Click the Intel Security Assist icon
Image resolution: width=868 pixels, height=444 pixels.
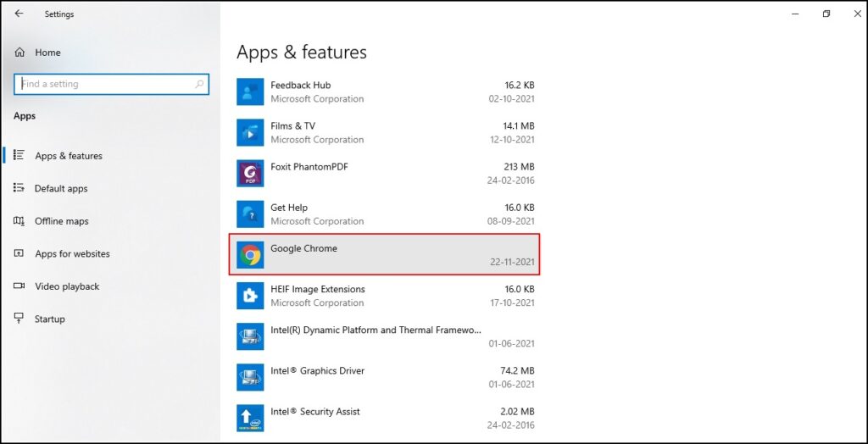tap(250, 418)
